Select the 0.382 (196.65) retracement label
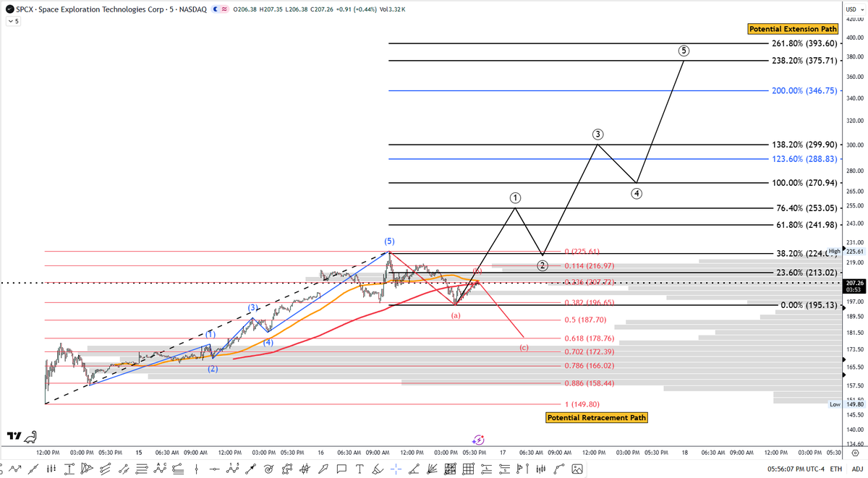 pyautogui.click(x=590, y=302)
